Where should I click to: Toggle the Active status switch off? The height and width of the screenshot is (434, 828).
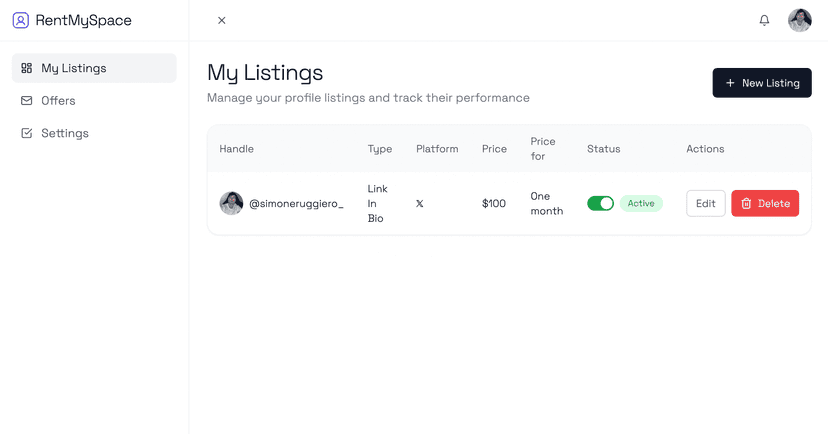(x=600, y=204)
